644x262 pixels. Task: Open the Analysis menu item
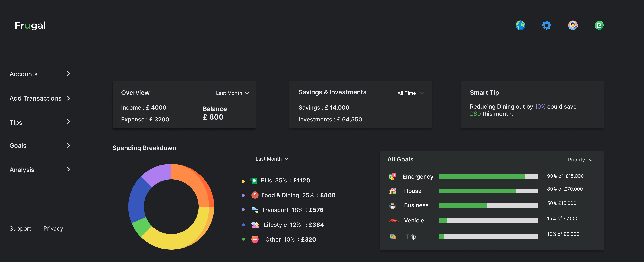[22, 170]
